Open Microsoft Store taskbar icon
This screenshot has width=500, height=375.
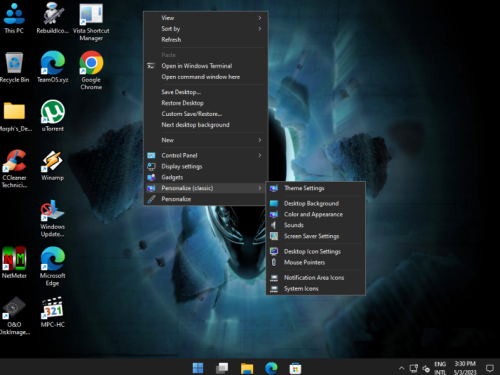(x=295, y=368)
